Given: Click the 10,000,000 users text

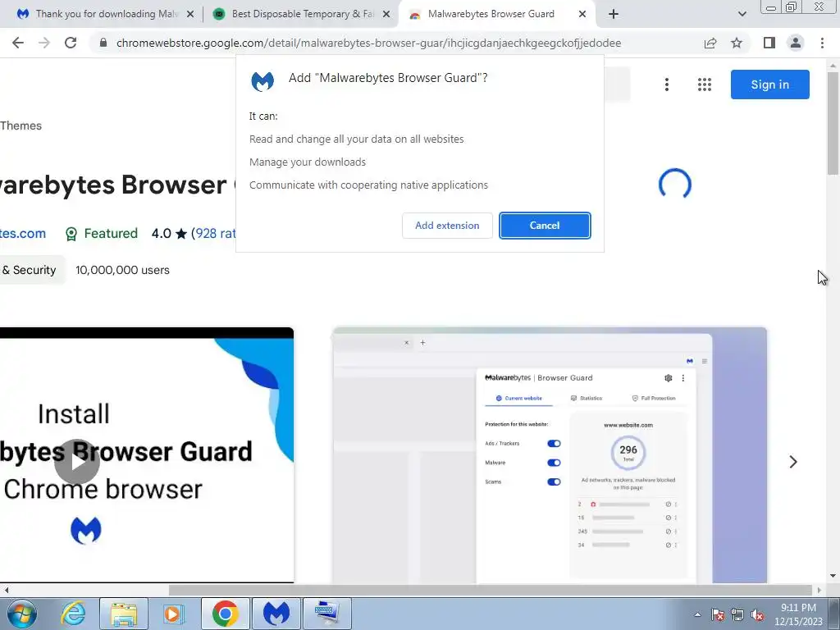Looking at the screenshot, I should 123,270.
